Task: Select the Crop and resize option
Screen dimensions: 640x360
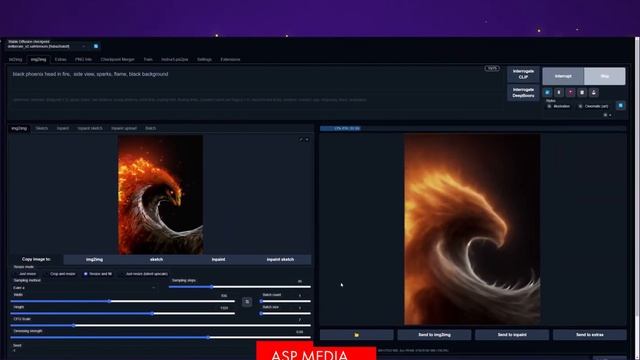Action: (60, 274)
